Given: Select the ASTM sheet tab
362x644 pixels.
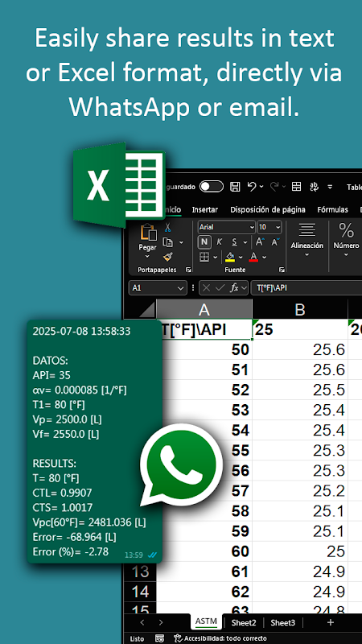Looking at the screenshot, I should (206, 621).
